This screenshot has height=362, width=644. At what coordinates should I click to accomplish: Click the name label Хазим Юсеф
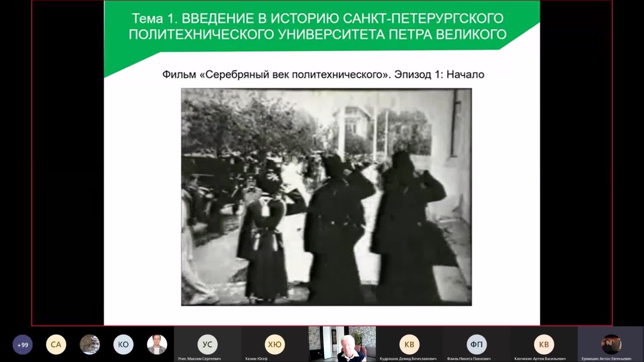256,359
